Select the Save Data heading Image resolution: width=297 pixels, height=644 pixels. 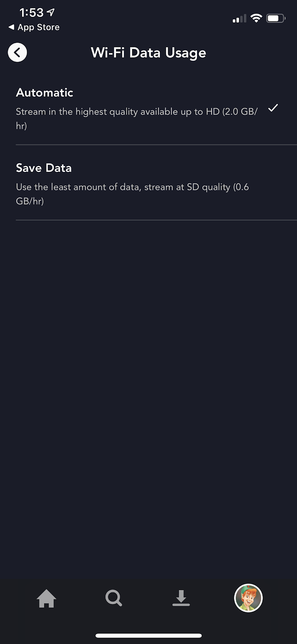(44, 168)
